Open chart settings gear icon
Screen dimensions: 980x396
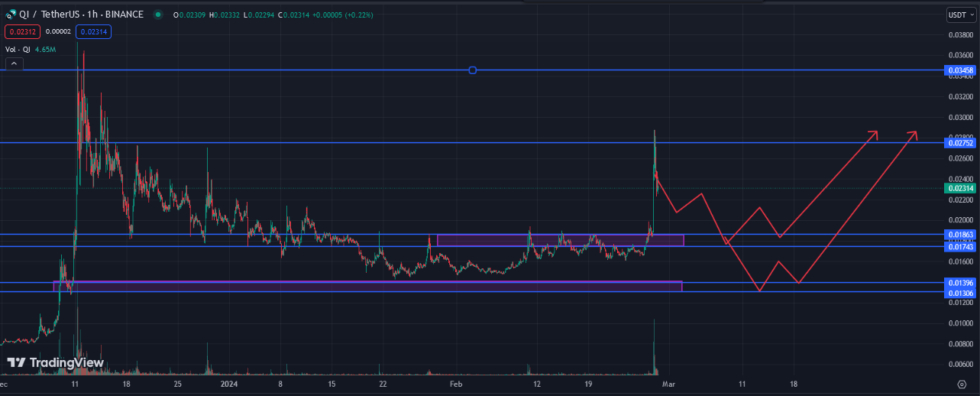(x=961, y=385)
